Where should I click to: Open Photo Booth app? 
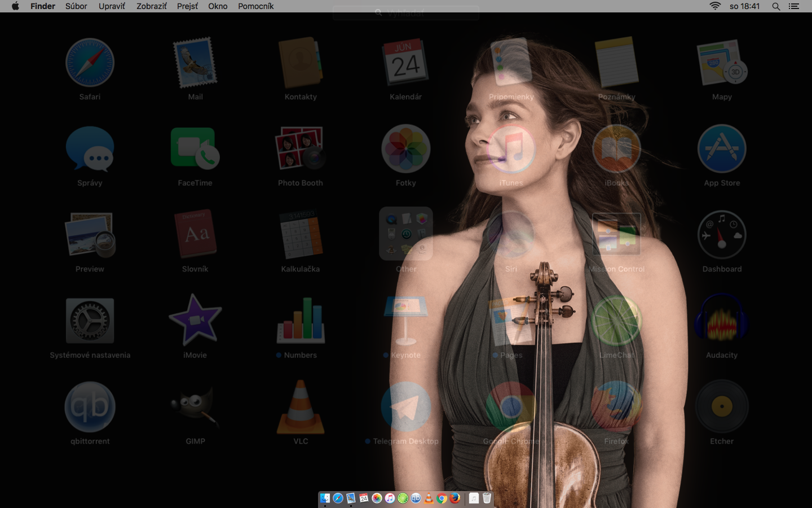(x=301, y=149)
